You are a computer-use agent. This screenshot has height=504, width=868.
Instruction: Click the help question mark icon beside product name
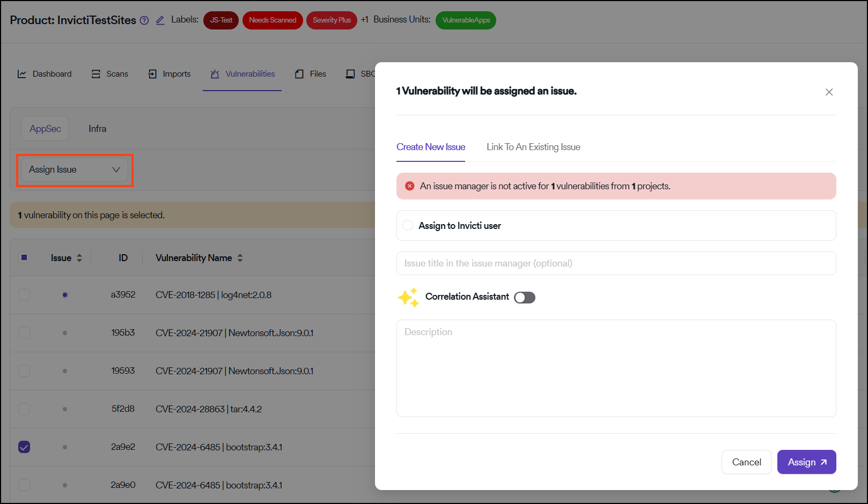point(144,20)
